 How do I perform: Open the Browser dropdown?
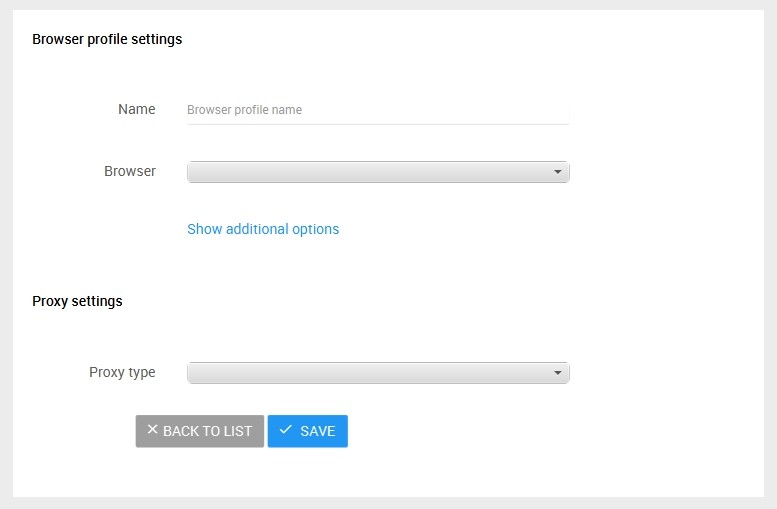(378, 172)
